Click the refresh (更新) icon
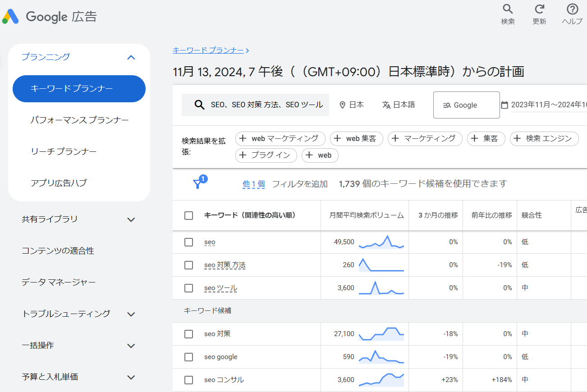 coord(539,9)
